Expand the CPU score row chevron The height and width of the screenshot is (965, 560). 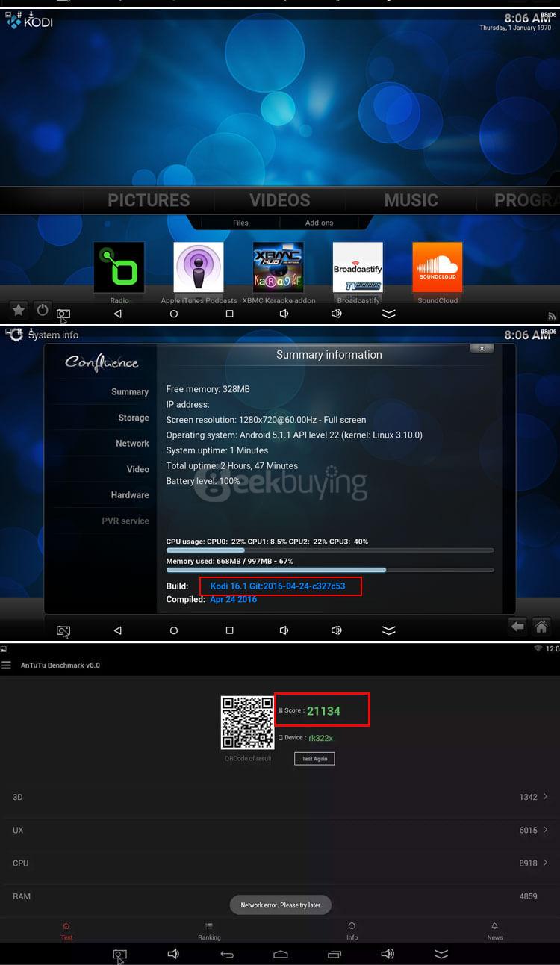546,863
